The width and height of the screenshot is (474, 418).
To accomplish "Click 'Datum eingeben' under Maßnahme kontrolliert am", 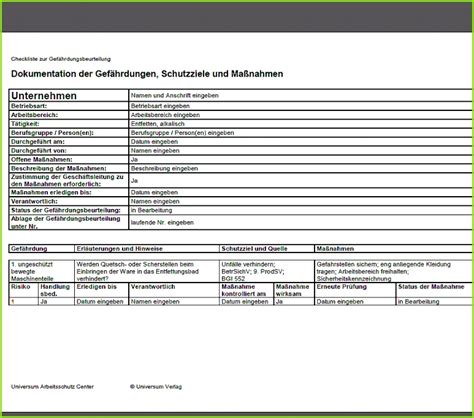I will tap(245, 302).
